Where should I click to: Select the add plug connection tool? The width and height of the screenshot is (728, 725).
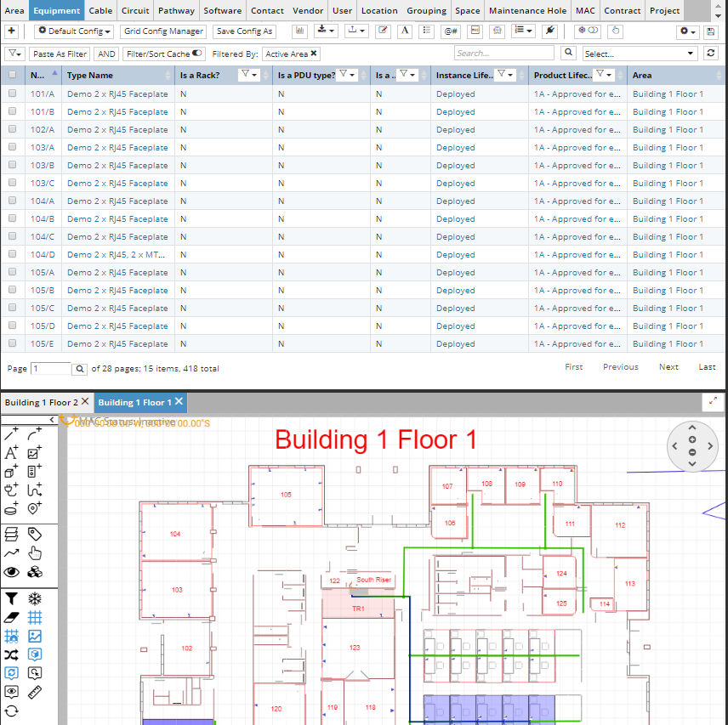click(x=11, y=490)
